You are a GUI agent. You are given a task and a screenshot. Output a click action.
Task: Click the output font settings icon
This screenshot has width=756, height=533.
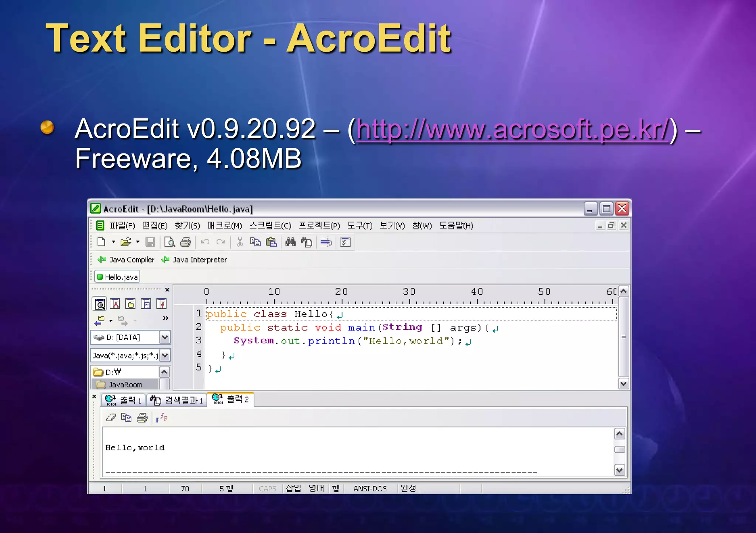coord(162,418)
